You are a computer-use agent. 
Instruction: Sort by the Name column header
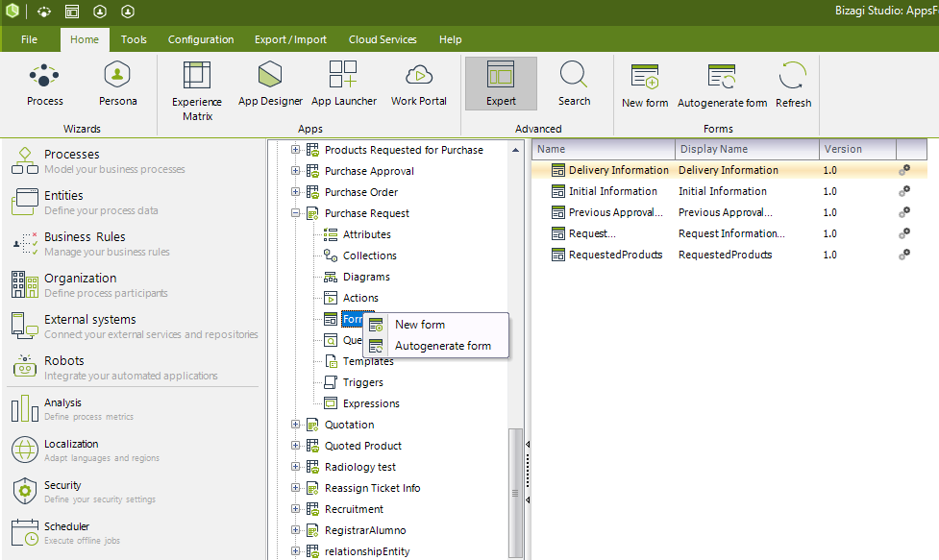[603, 149]
